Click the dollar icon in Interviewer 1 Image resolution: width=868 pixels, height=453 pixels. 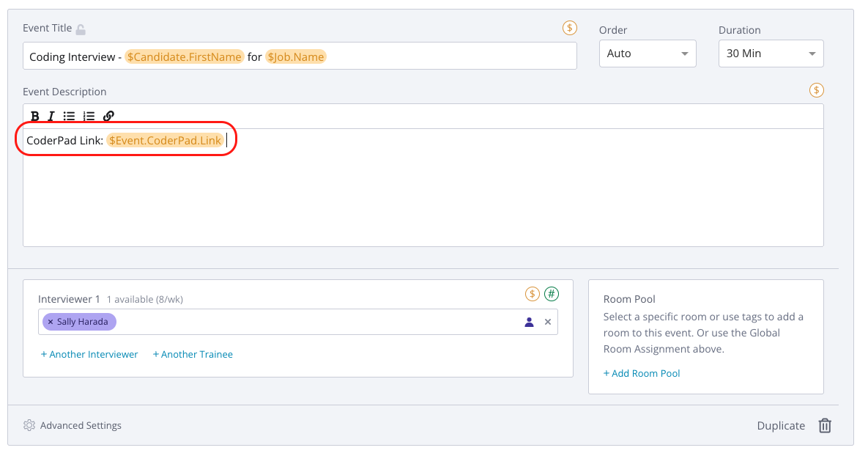coord(533,294)
